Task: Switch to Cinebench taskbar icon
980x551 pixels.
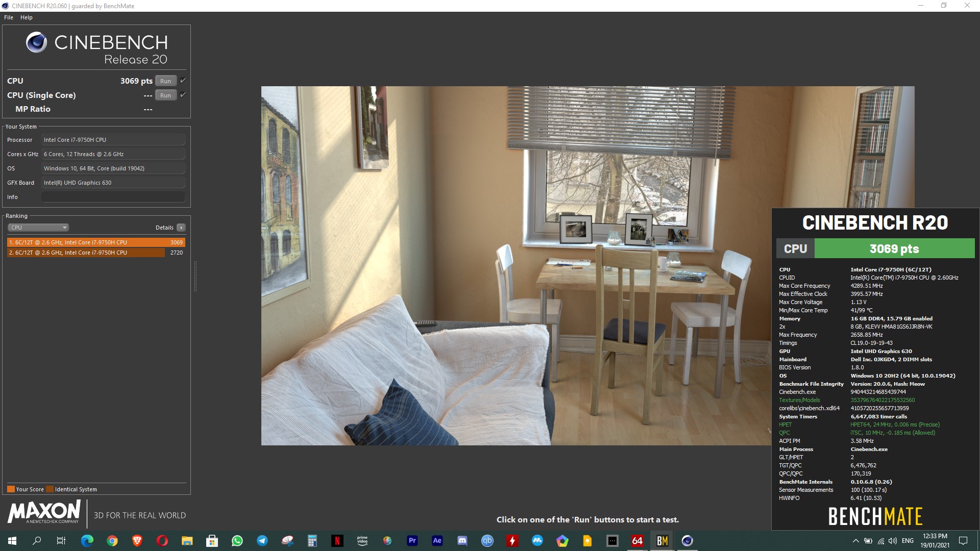Action: [688, 541]
